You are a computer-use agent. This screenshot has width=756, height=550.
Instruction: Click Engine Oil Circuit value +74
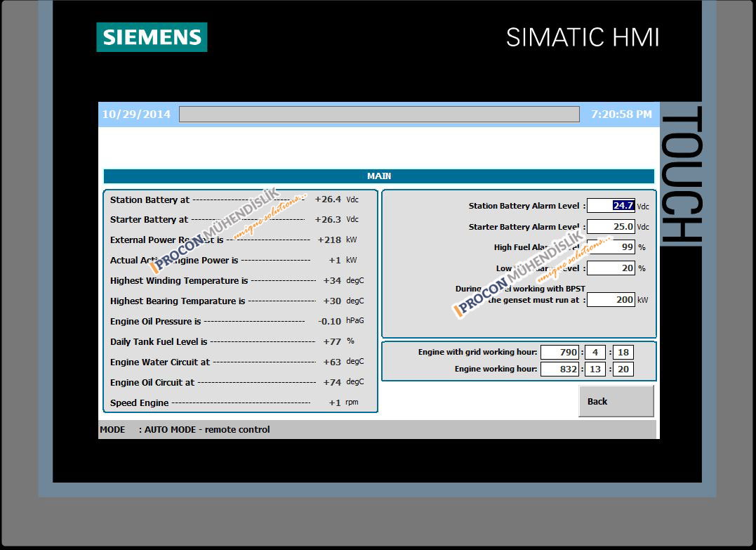332,382
